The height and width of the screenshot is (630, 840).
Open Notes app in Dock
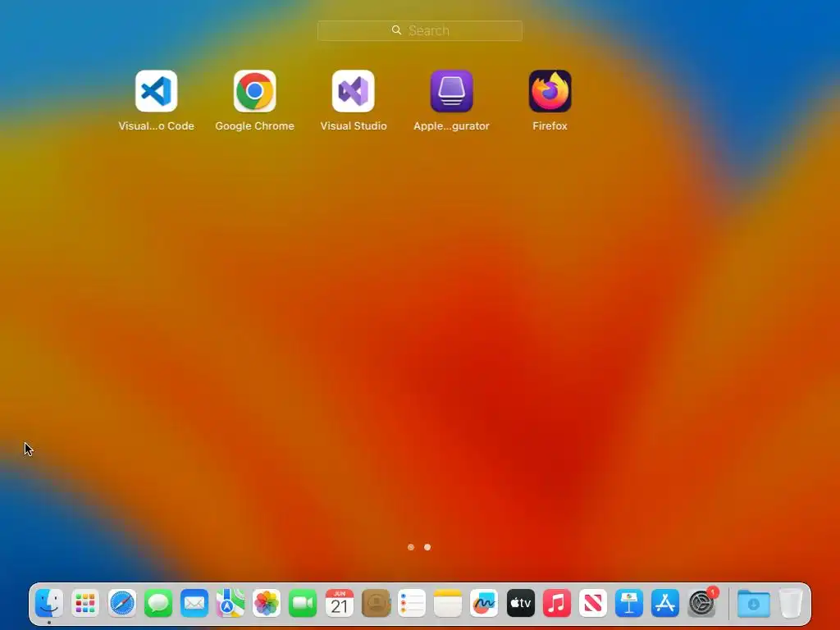(448, 603)
